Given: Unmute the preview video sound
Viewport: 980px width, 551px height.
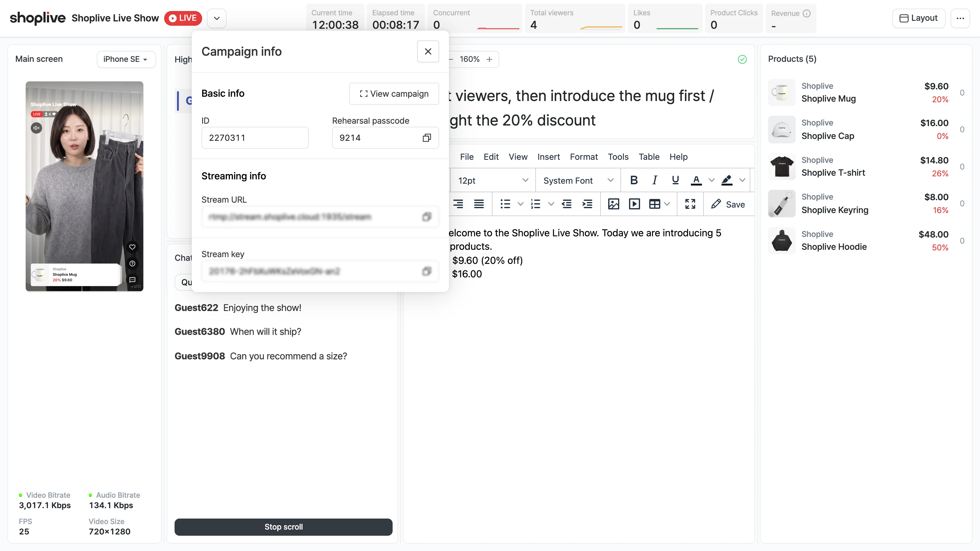Looking at the screenshot, I should point(36,128).
